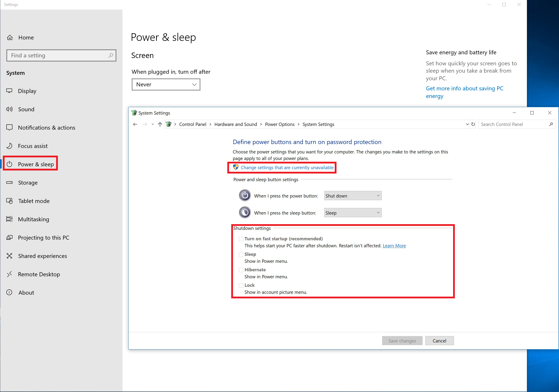The width and height of the screenshot is (559, 392).
Task: Click the Power Options icon in address bar
Action: click(x=169, y=124)
